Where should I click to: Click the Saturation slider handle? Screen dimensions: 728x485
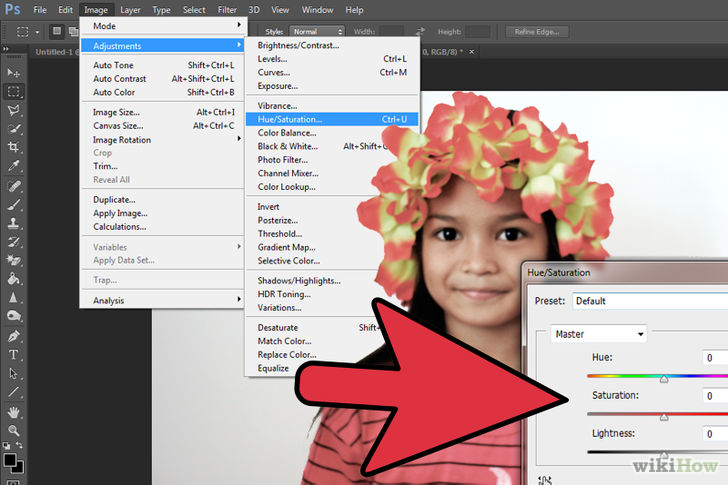point(664,417)
